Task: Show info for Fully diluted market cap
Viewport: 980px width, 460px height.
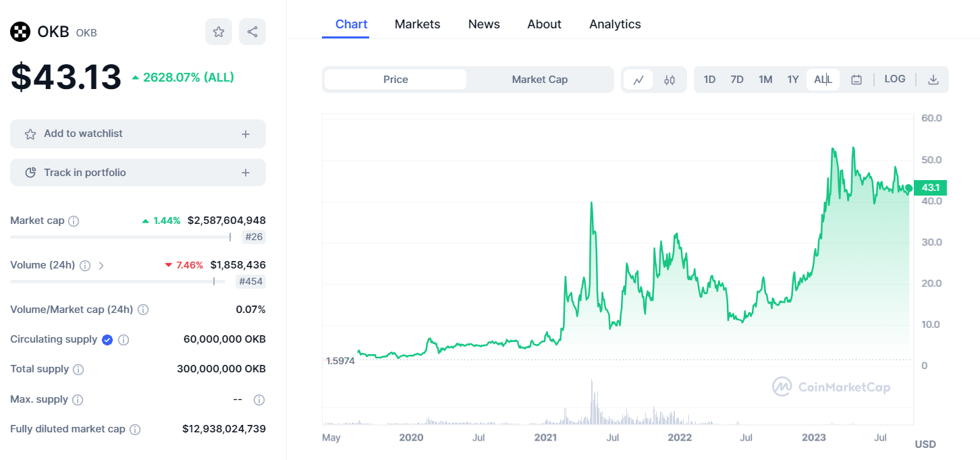Action: pos(135,429)
